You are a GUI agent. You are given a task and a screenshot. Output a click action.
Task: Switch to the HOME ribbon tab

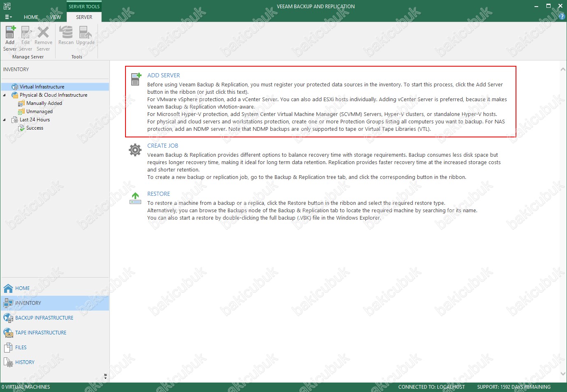point(31,17)
